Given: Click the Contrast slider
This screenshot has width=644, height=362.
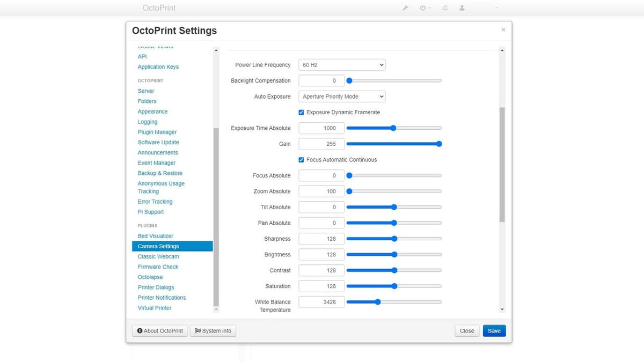Looking at the screenshot, I should click(x=394, y=270).
